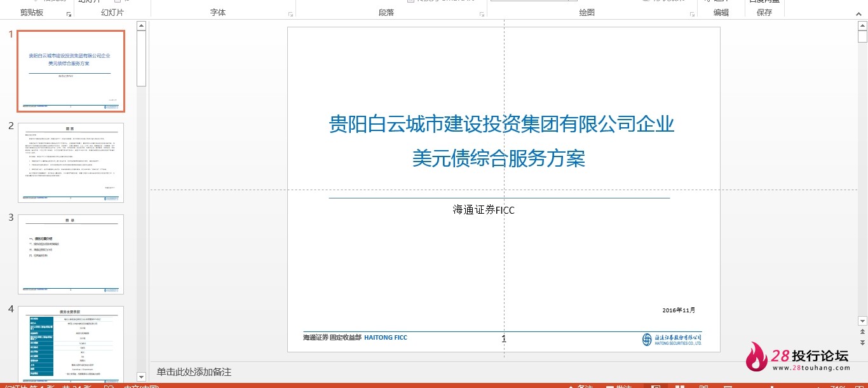Go to the previous slide button
Image resolution: width=868 pixels, height=388 pixels.
point(862,333)
